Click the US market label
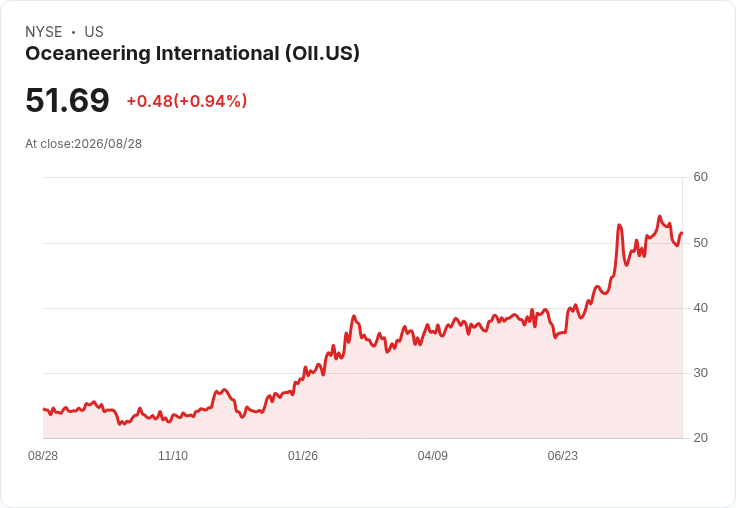 coord(94,32)
